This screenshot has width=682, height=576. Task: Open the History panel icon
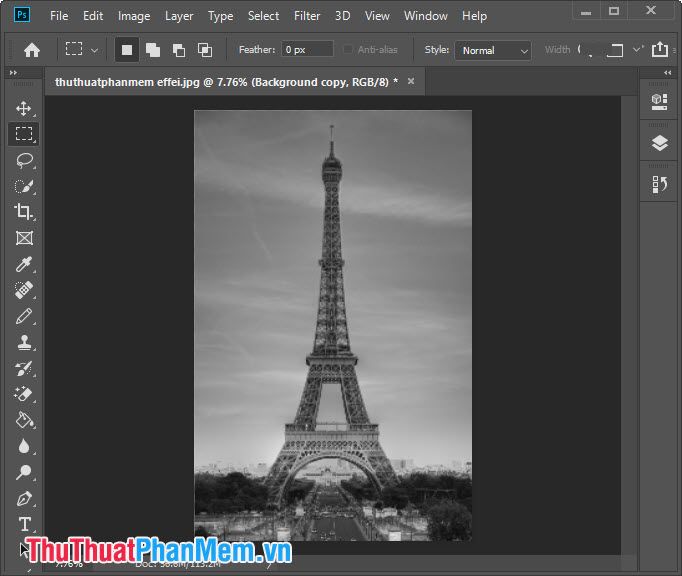pyautogui.click(x=659, y=184)
